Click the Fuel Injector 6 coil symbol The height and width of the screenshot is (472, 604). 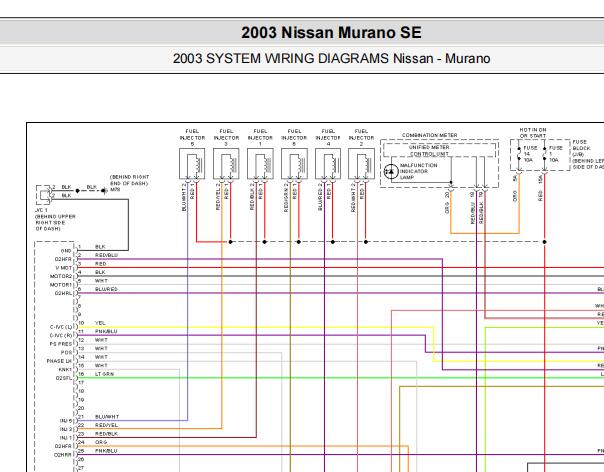294,164
